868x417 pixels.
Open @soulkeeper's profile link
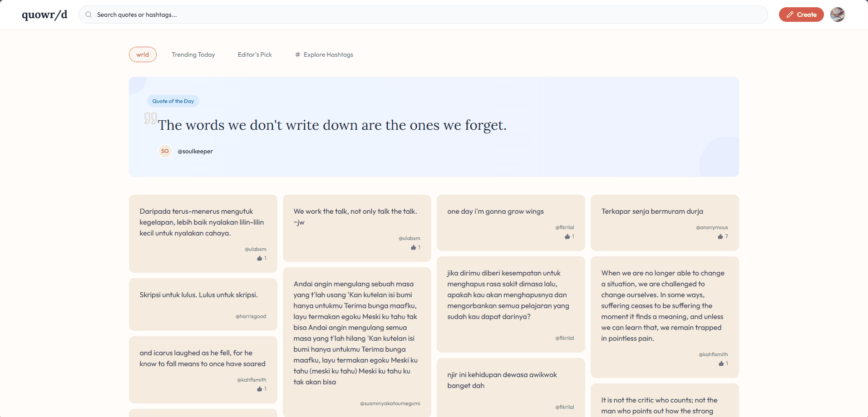(x=195, y=152)
